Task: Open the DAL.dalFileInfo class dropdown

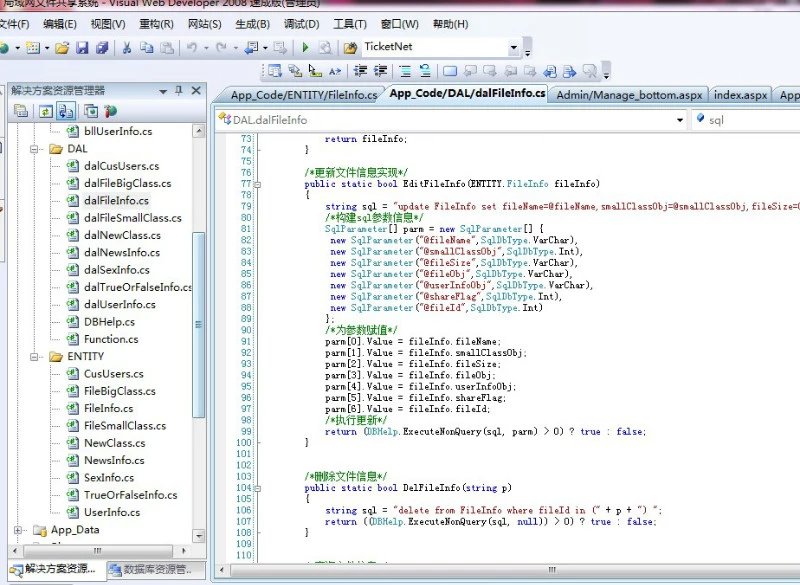Action: point(680,120)
